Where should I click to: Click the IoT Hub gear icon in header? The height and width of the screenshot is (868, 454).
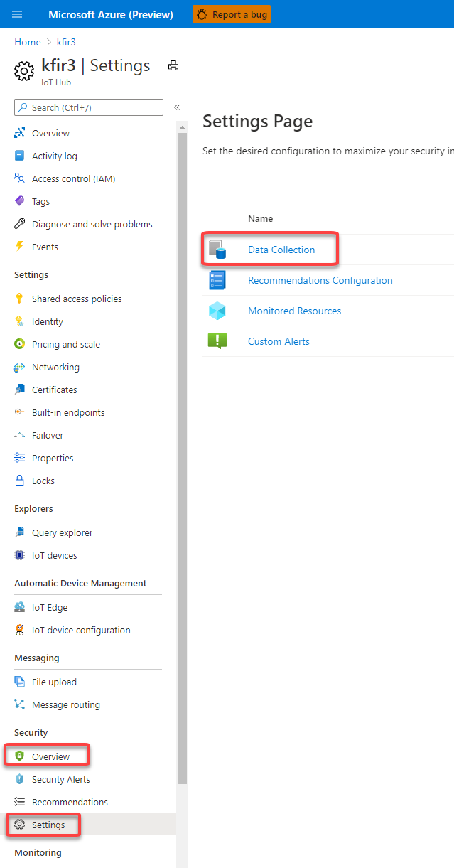click(24, 71)
